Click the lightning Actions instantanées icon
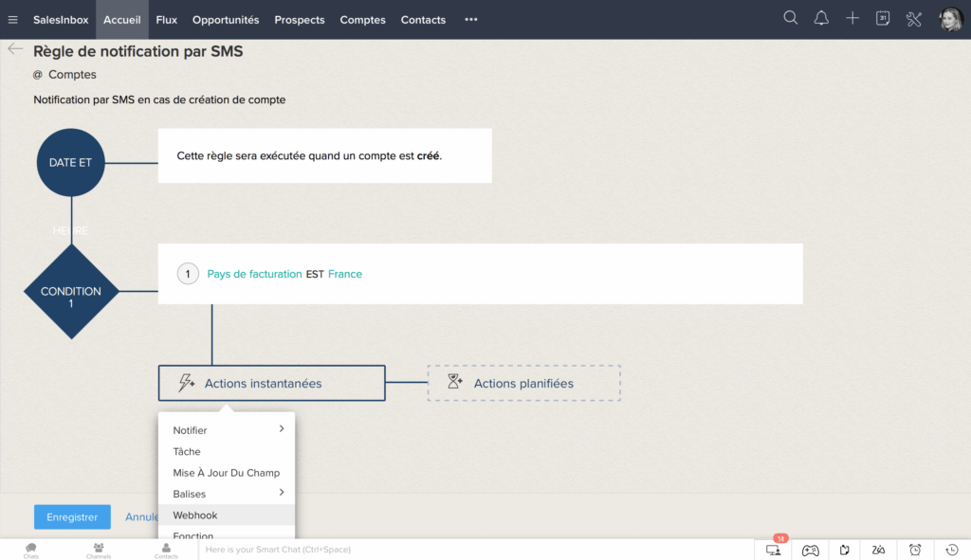 click(x=187, y=383)
